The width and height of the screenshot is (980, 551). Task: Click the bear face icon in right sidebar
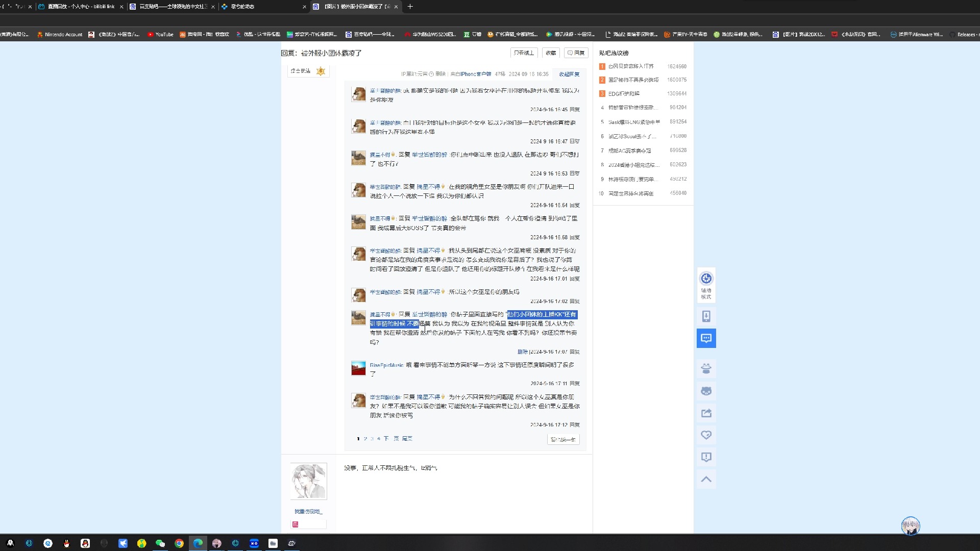click(x=706, y=391)
